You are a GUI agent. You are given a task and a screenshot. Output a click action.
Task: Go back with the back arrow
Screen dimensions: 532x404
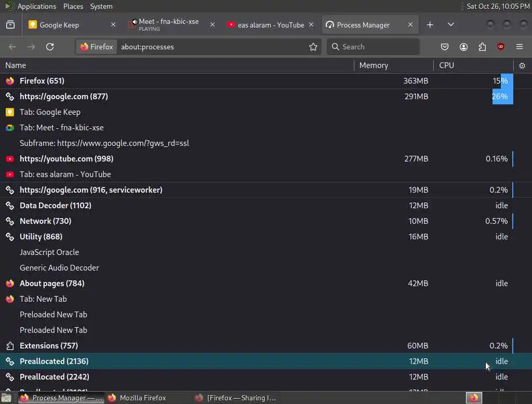coord(12,47)
